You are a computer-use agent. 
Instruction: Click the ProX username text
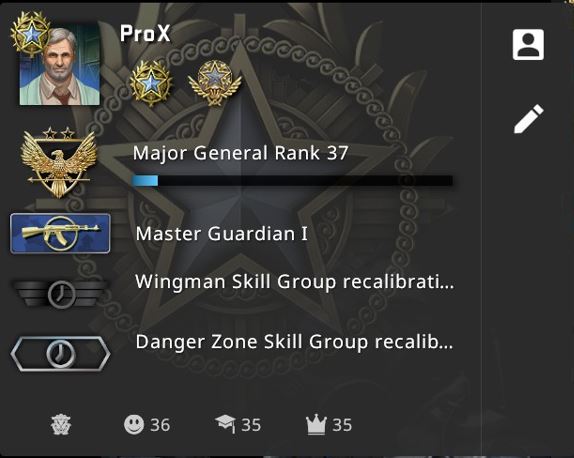[x=145, y=33]
